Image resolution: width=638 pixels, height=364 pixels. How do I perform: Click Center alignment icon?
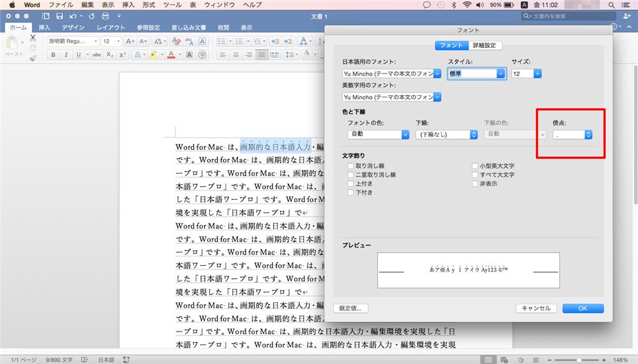[x=236, y=54]
